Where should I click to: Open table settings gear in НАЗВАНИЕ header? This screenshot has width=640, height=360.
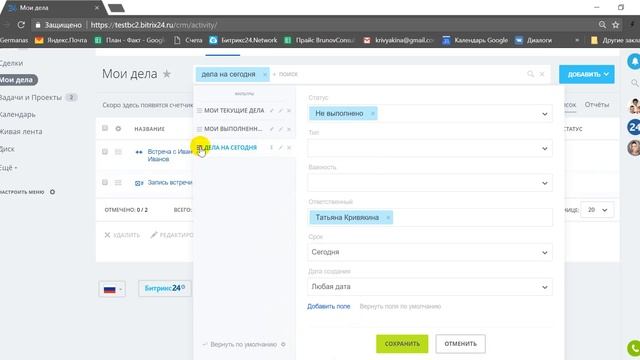pyautogui.click(x=118, y=129)
